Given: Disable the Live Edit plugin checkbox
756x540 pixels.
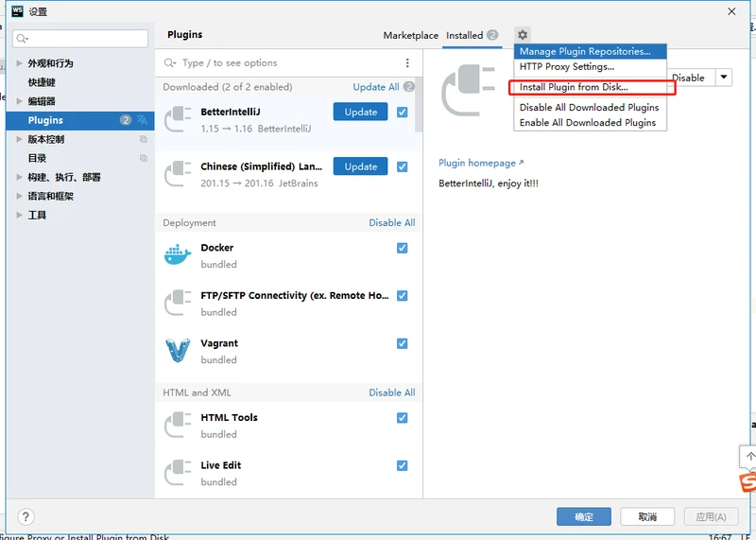Looking at the screenshot, I should pyautogui.click(x=403, y=465).
